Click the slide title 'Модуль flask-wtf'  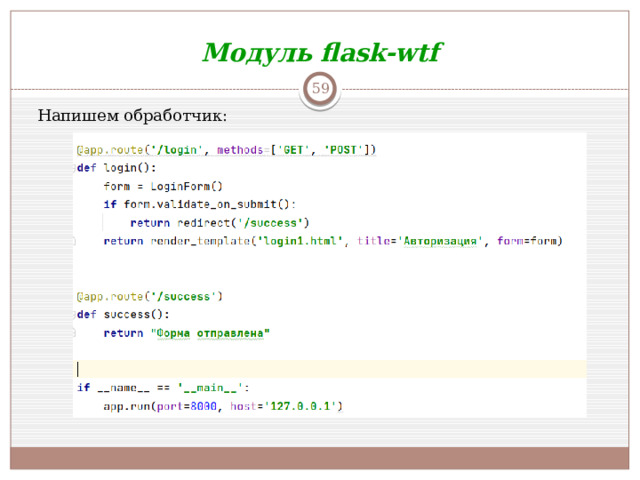[x=322, y=53]
